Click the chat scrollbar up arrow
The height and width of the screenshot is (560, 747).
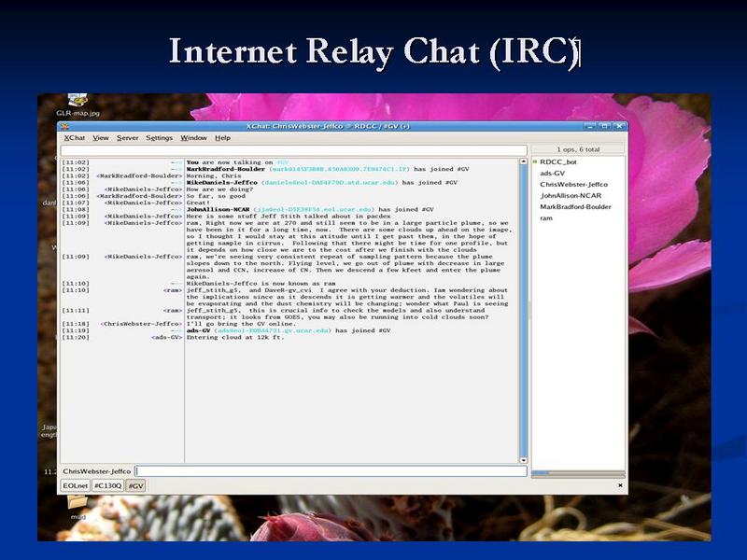(523, 161)
